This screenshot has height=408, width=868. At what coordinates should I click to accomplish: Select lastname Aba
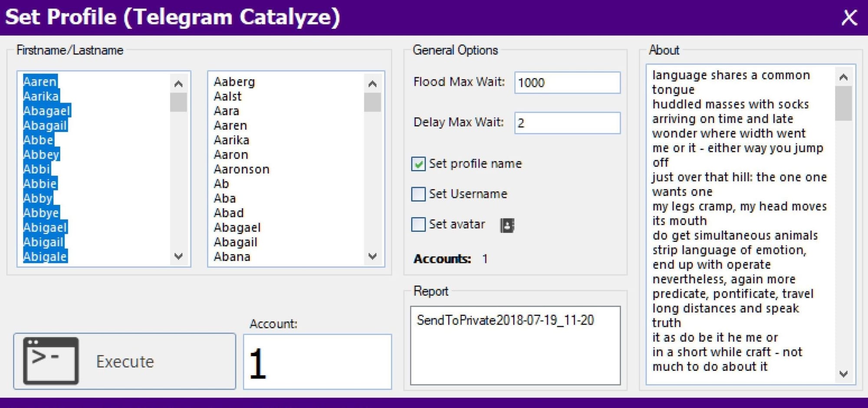[x=225, y=198]
